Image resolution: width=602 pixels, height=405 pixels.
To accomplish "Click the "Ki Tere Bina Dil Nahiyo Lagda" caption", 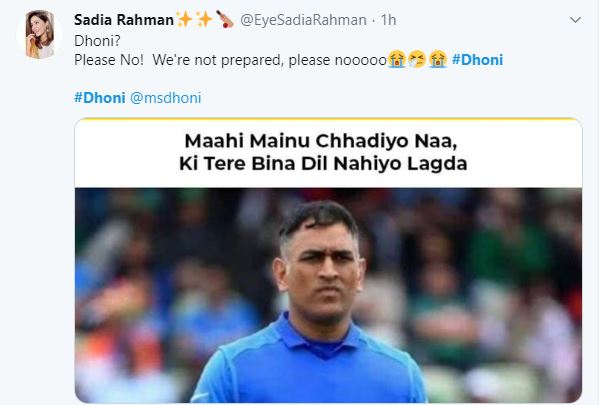I will pyautogui.click(x=327, y=163).
